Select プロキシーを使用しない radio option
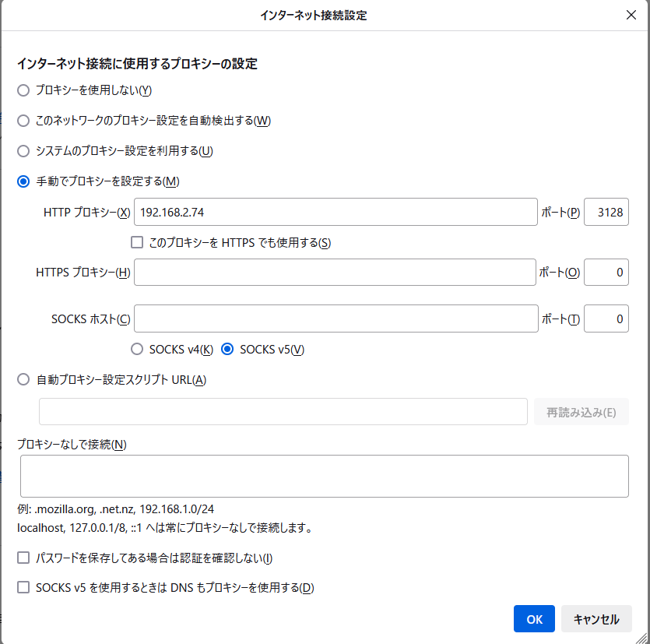The width and height of the screenshot is (650, 644). [23, 90]
